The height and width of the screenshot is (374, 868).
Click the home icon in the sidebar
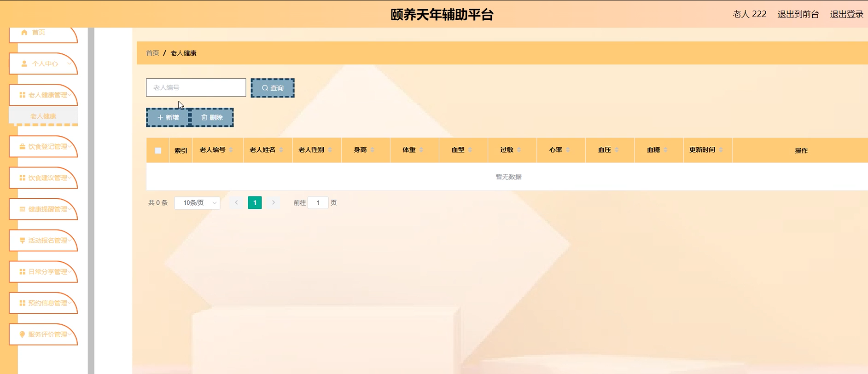coord(24,32)
